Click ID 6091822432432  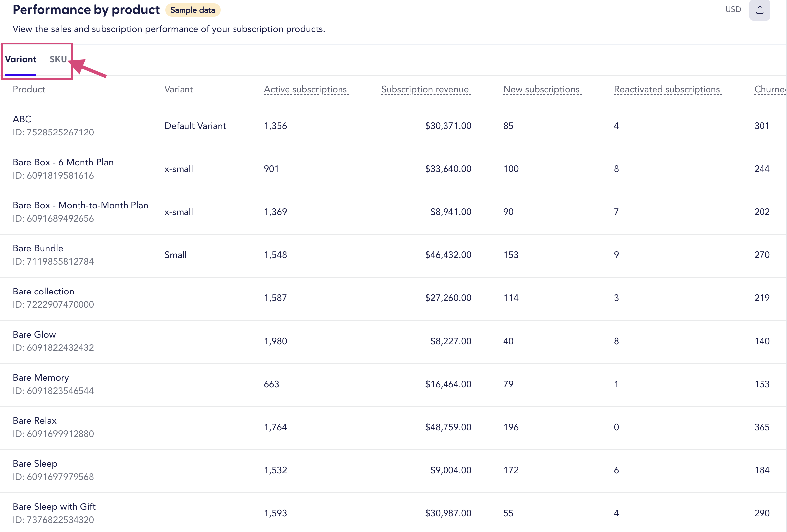(53, 347)
